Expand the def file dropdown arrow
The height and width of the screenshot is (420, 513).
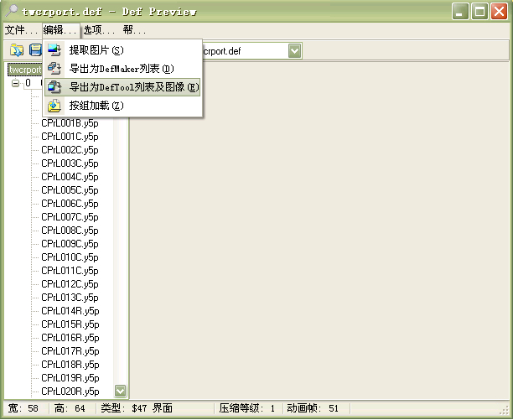click(x=294, y=51)
